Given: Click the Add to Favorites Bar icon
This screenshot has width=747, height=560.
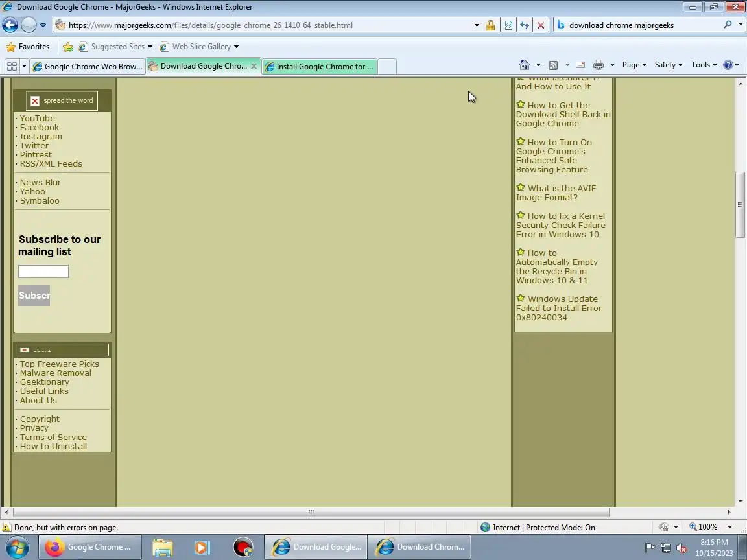Looking at the screenshot, I should click(x=68, y=47).
